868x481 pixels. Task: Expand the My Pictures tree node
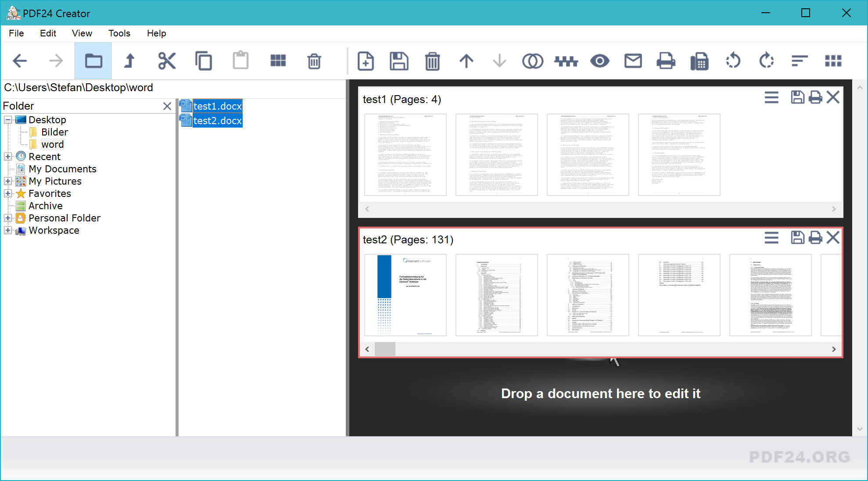tap(8, 181)
